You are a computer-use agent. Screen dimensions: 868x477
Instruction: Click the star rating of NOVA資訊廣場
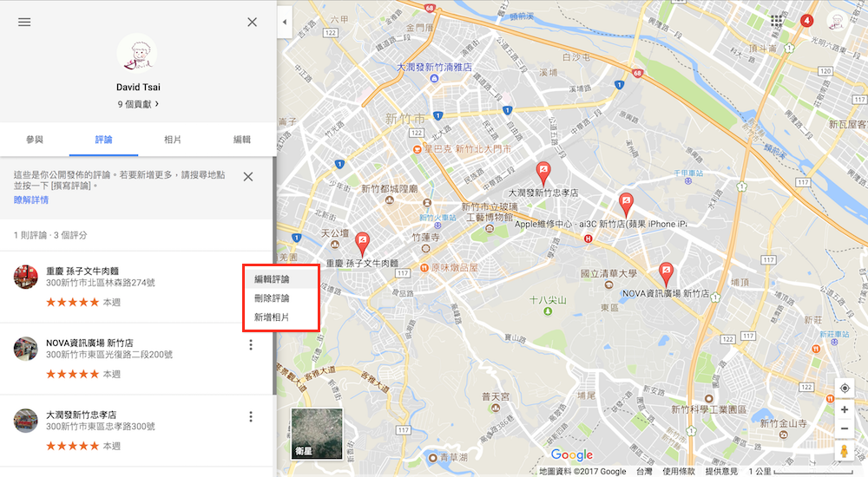click(x=73, y=374)
